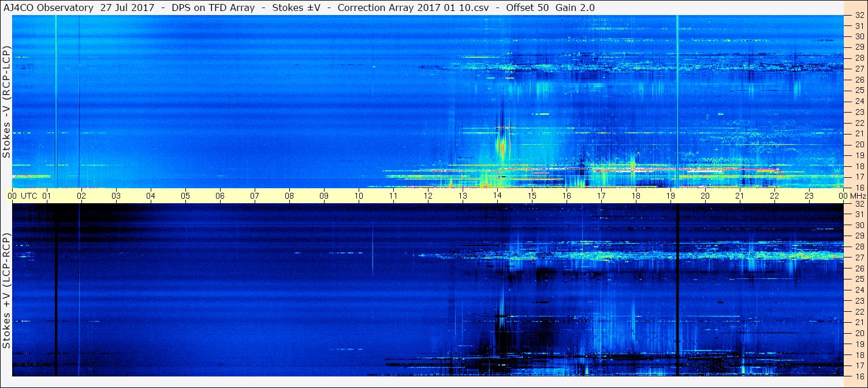Click 20 MHz label on Stokes -V scale
Image resolution: width=868 pixels, height=388 pixels.
click(859, 144)
